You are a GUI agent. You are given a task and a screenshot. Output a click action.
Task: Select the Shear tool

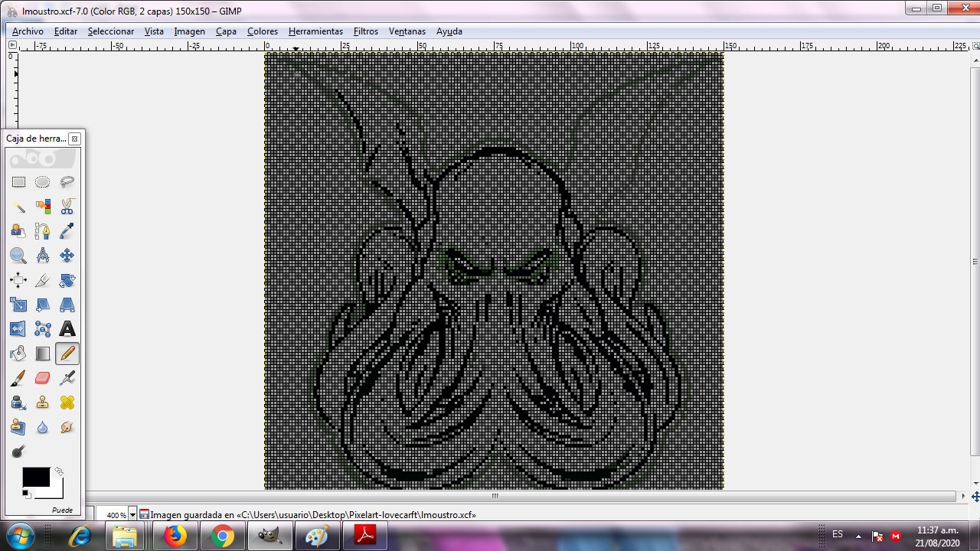coord(43,305)
